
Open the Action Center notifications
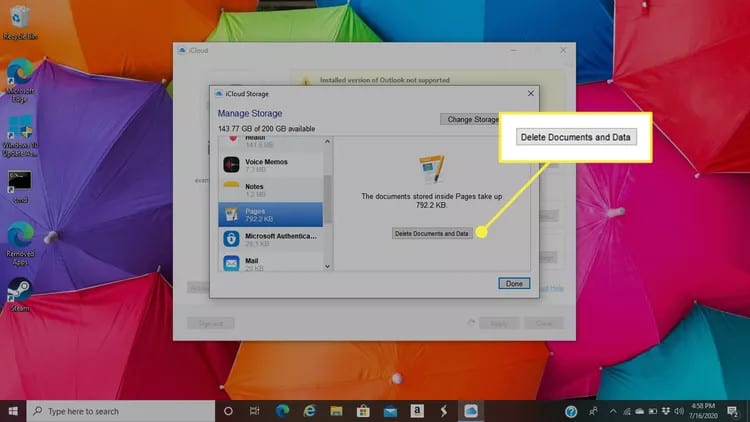point(732,411)
